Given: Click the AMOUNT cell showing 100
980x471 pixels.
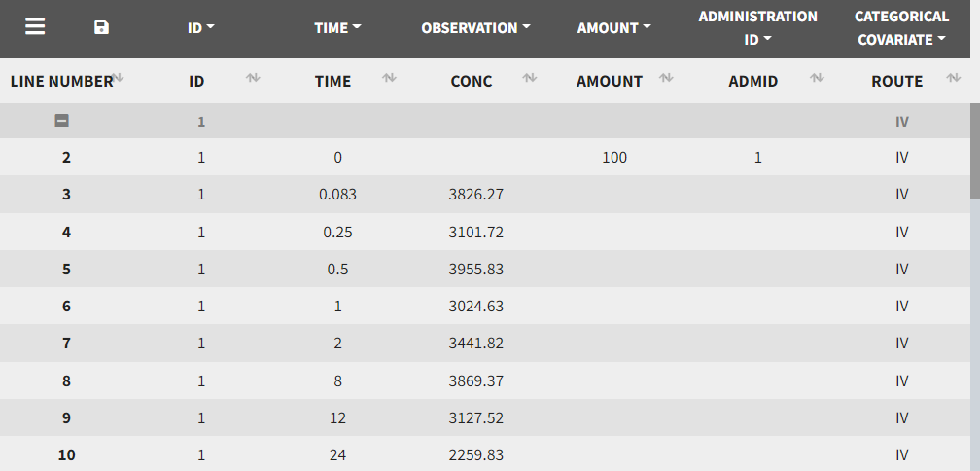Looking at the screenshot, I should [x=614, y=158].
